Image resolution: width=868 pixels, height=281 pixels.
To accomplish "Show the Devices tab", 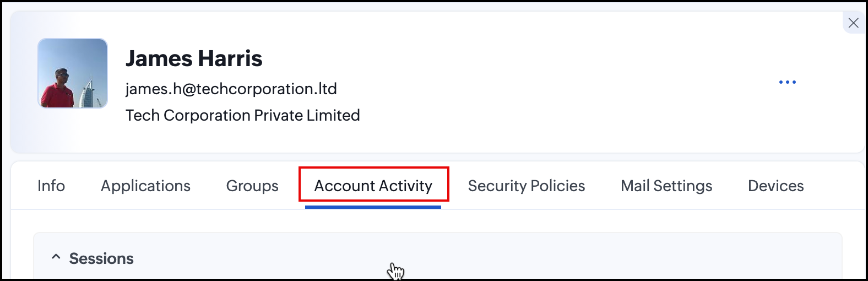I will [775, 186].
